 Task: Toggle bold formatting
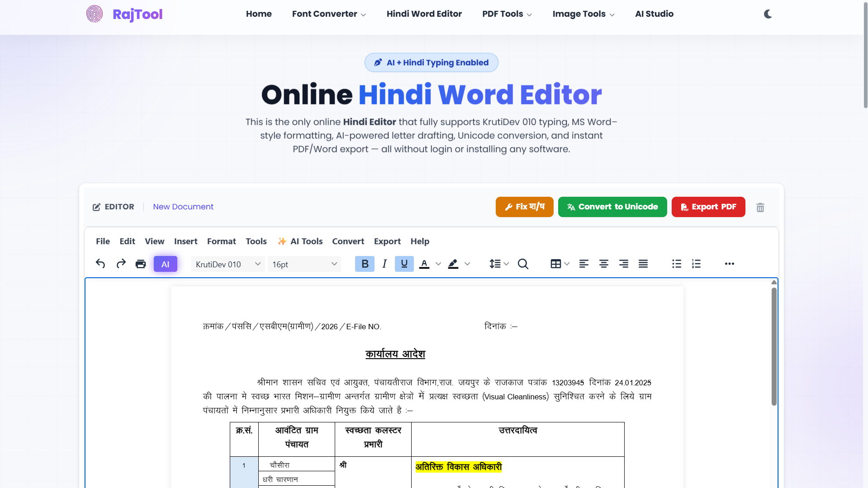coord(365,264)
